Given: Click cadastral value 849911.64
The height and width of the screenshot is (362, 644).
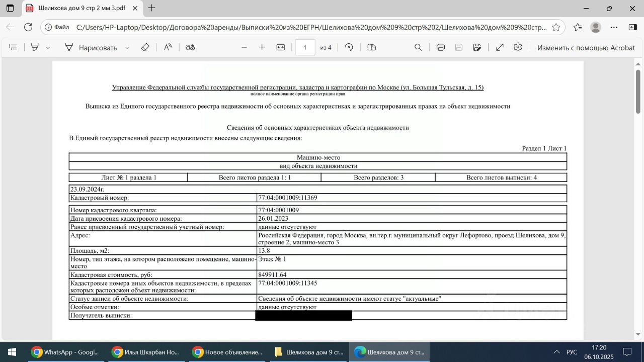Looking at the screenshot, I should 272,275.
